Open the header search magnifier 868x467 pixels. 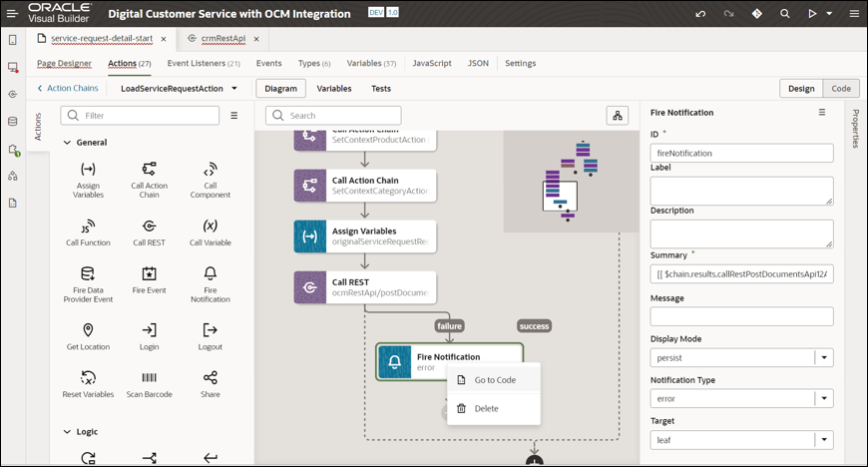[784, 13]
